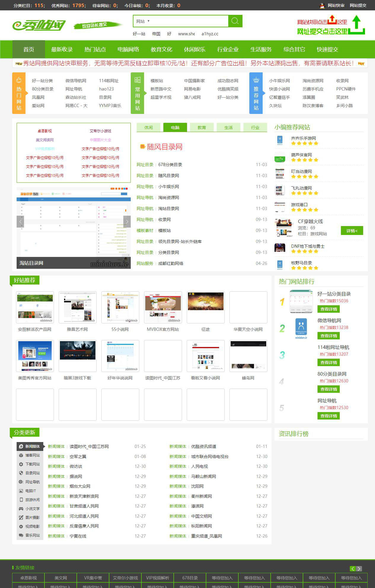The width and height of the screenshot is (375, 588).
Task: Click the 秀站网 logo
Action: (x=39, y=26)
